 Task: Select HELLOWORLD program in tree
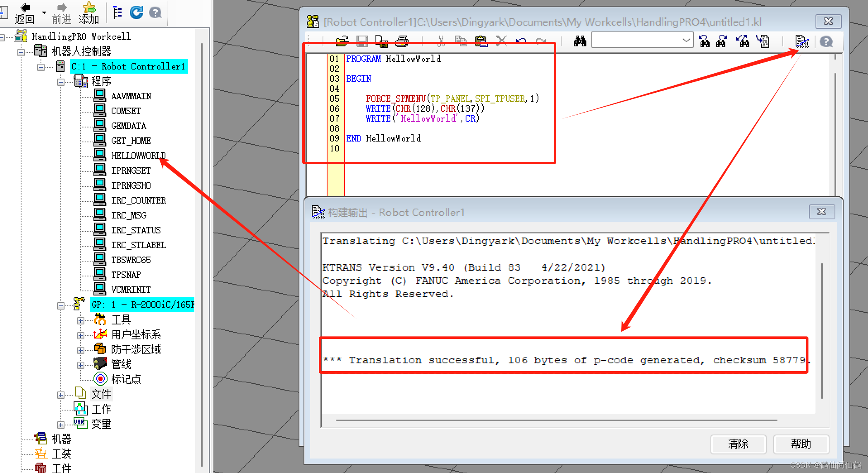coord(138,156)
